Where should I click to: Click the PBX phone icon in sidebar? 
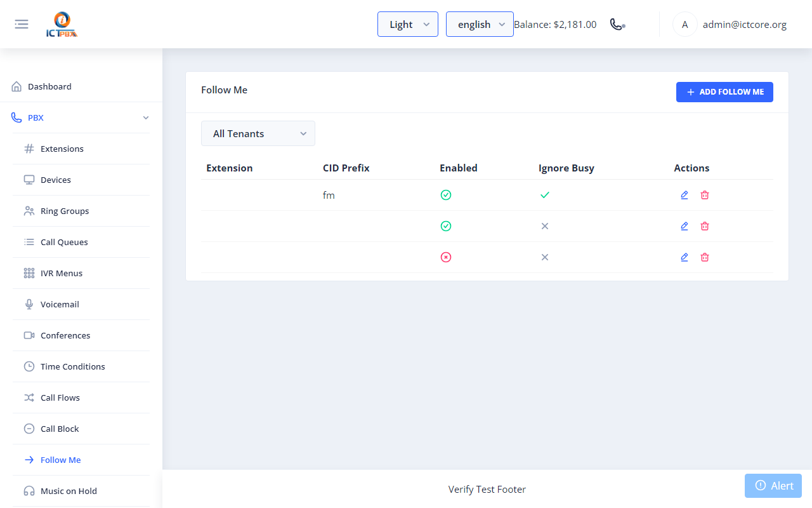(x=16, y=117)
